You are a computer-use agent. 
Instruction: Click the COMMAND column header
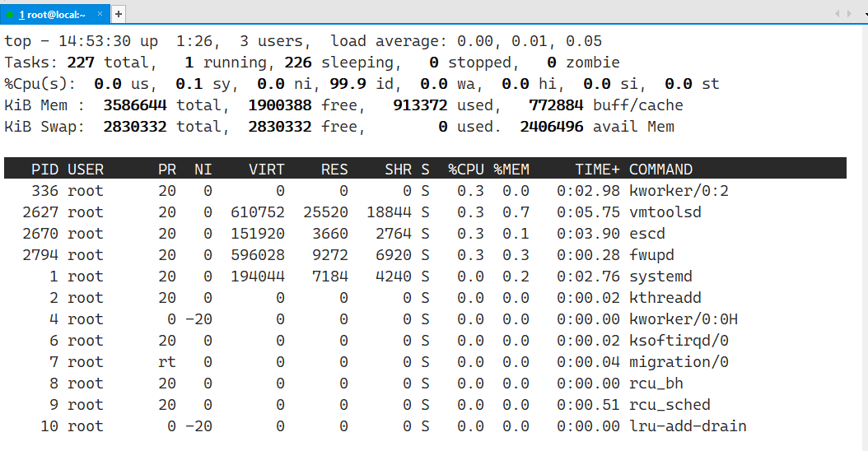pyautogui.click(x=660, y=170)
